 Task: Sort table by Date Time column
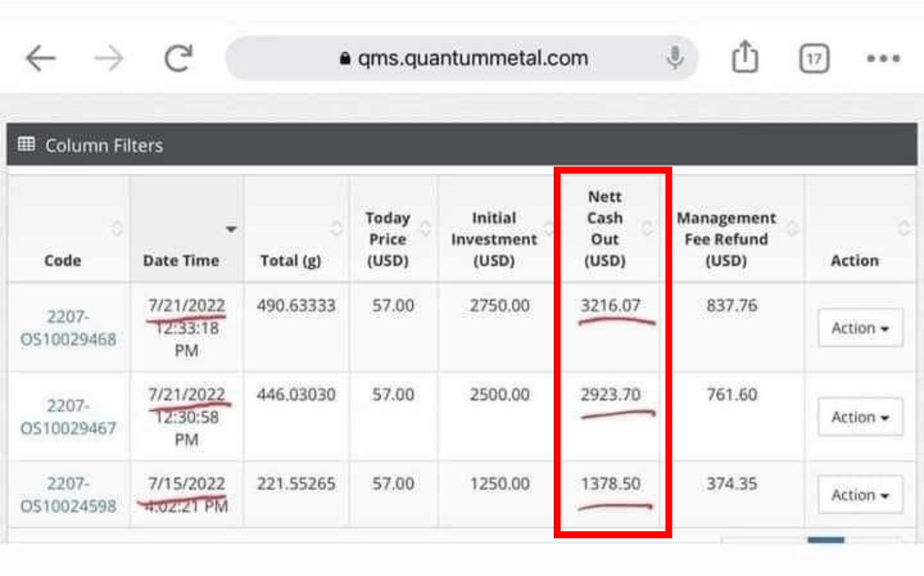(181, 260)
